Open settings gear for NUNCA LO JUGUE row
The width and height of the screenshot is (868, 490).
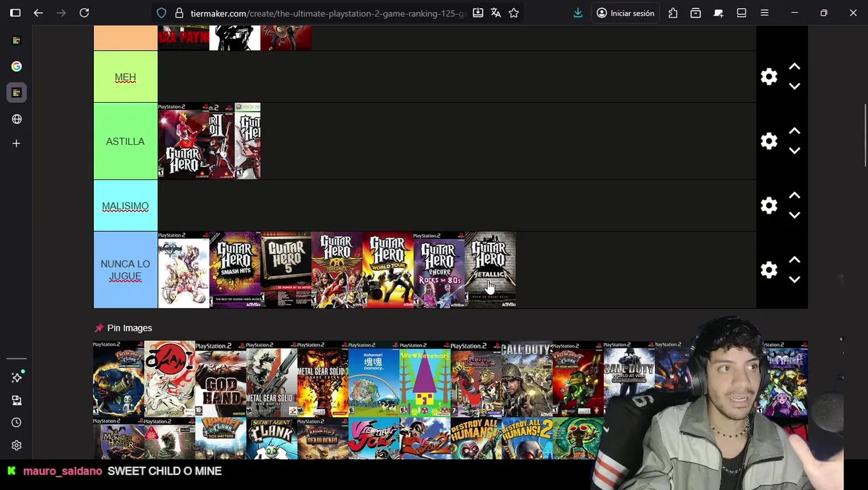pos(769,270)
